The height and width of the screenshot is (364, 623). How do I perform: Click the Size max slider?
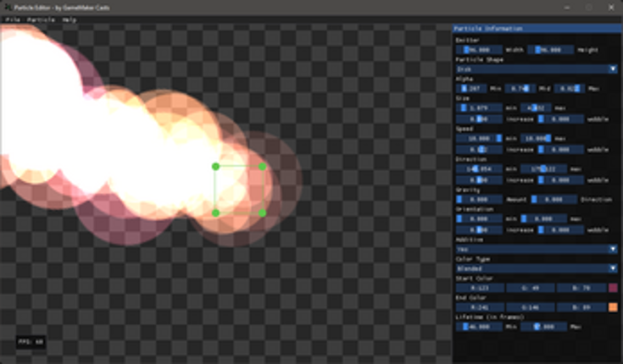click(536, 108)
